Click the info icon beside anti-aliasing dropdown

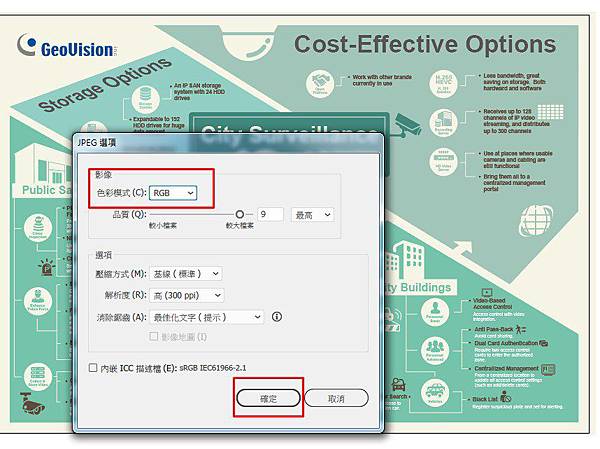point(277,317)
